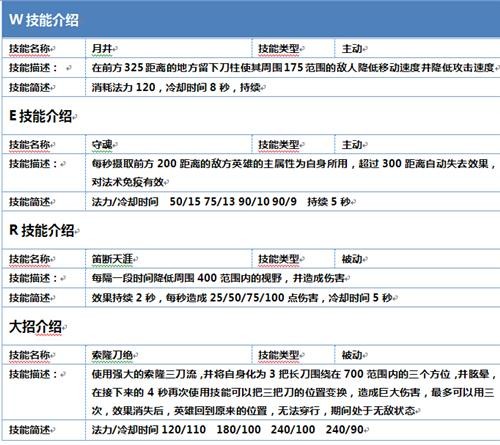Click the "W 技能介绍" blue header

pyautogui.click(x=251, y=19)
